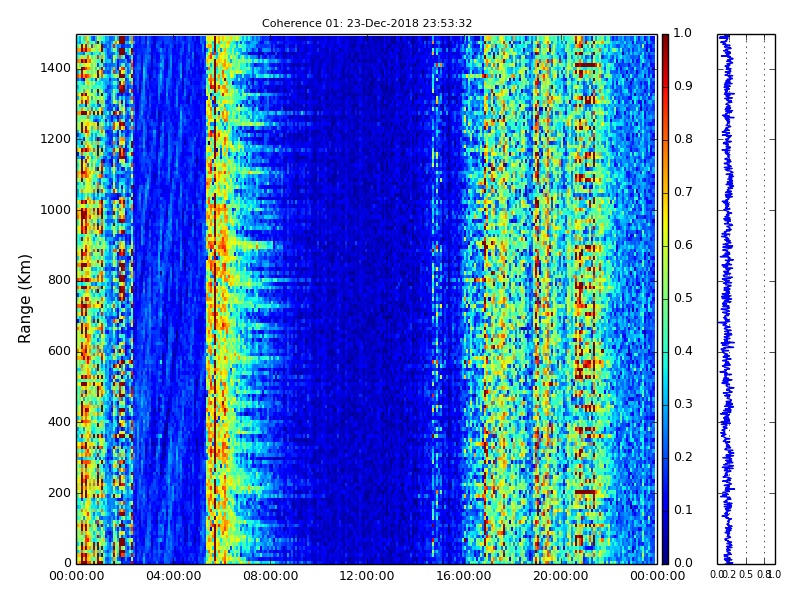Click the blue profile line in the side plot

coord(727,299)
